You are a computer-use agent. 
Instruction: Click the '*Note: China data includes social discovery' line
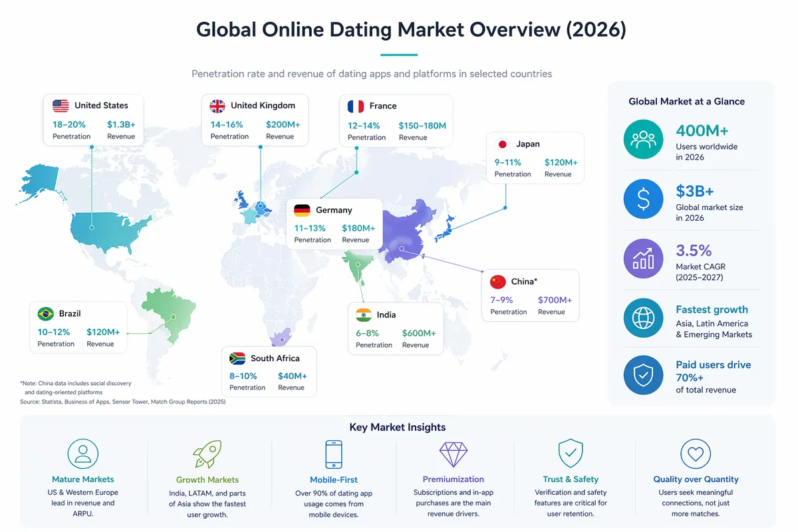tap(75, 384)
